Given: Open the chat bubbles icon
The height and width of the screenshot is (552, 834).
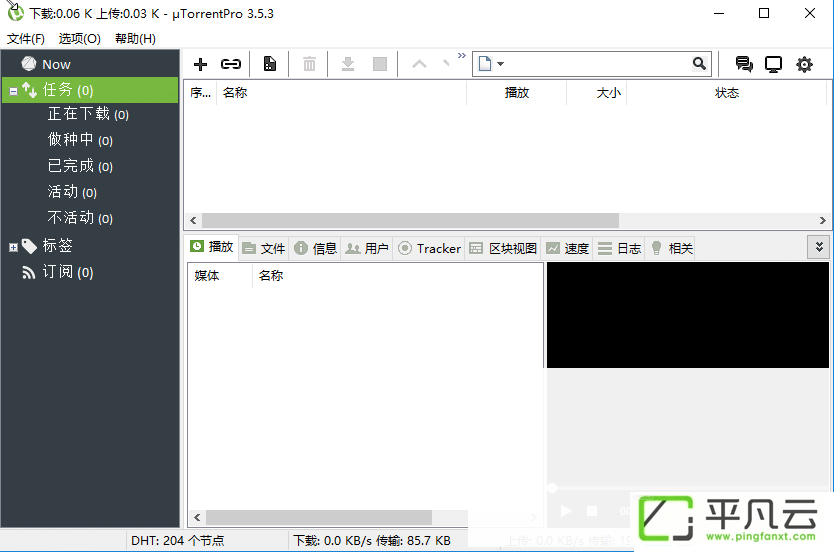Looking at the screenshot, I should click(744, 64).
